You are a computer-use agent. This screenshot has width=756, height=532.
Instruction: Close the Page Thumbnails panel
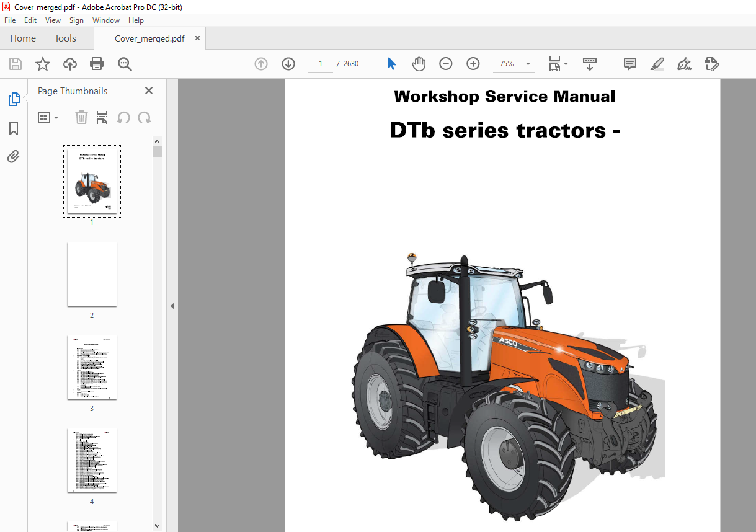tap(149, 91)
